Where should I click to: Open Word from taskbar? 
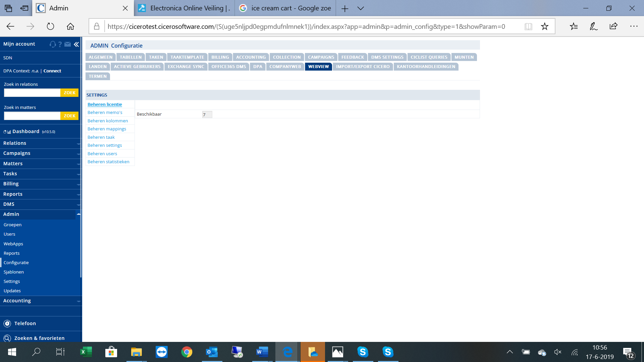tap(262, 352)
